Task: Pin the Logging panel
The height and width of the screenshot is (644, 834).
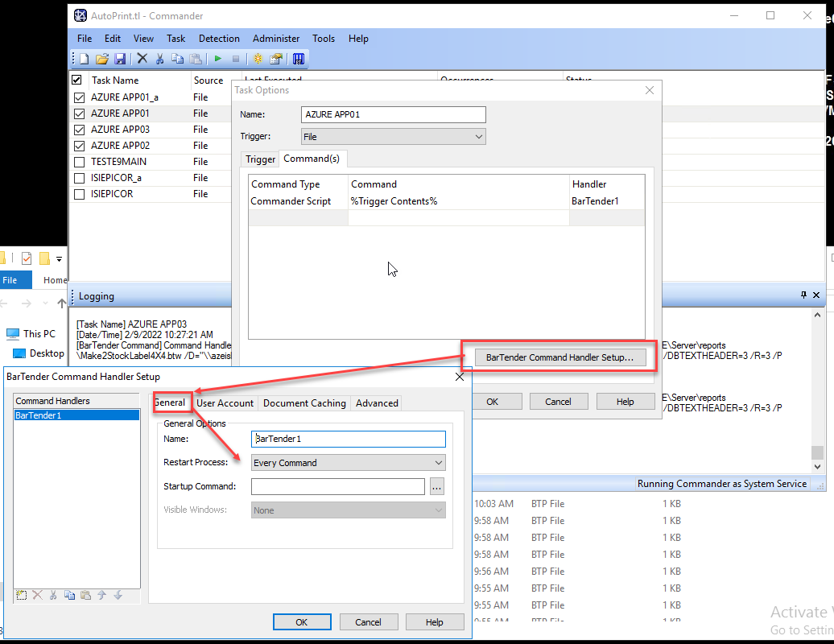Action: tap(803, 295)
